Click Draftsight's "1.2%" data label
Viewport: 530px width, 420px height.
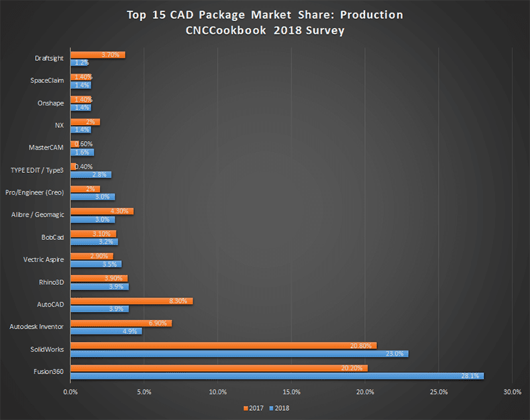(81, 62)
